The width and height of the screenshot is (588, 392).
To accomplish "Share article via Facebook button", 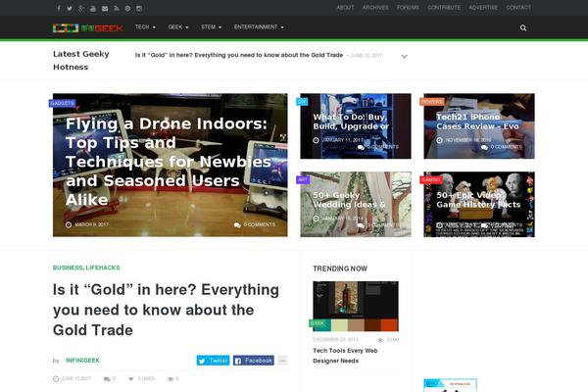I will click(x=254, y=361).
